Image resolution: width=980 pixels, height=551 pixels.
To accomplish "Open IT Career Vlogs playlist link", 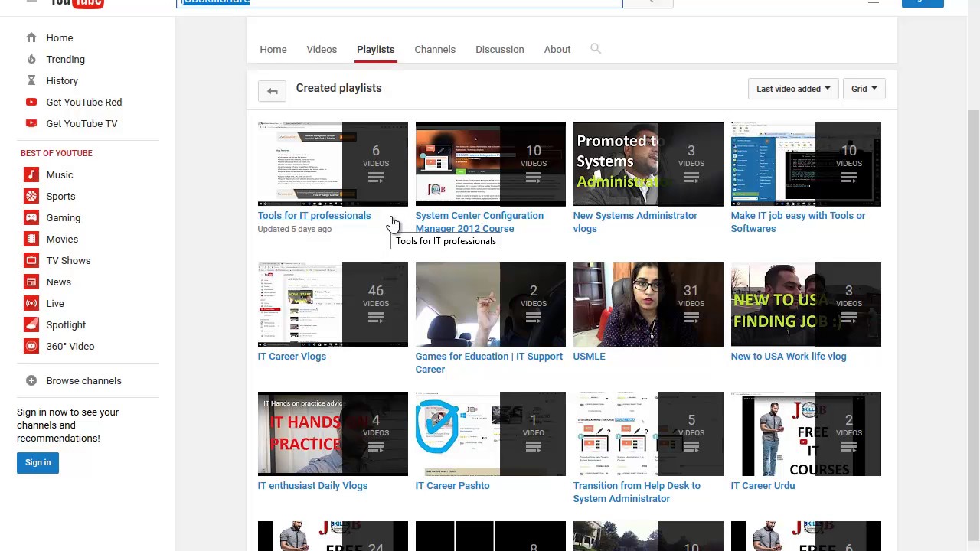I will 292,356.
